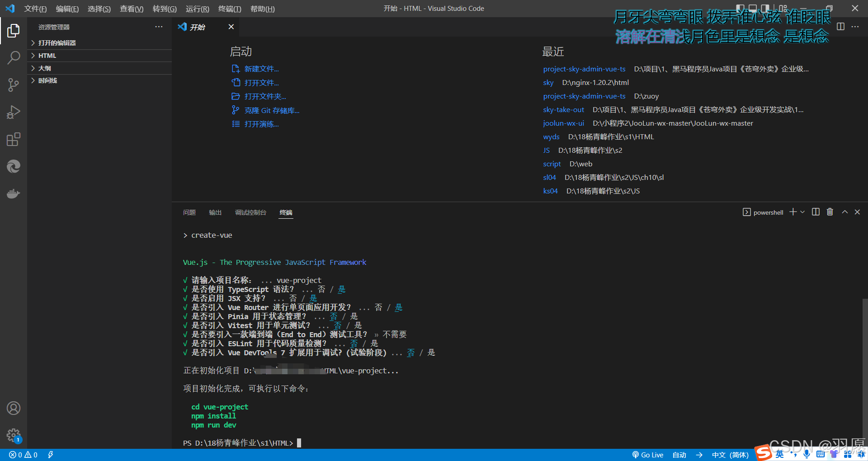Open recent folder sky-take-out
Image resolution: width=868 pixels, height=461 pixels.
point(563,110)
